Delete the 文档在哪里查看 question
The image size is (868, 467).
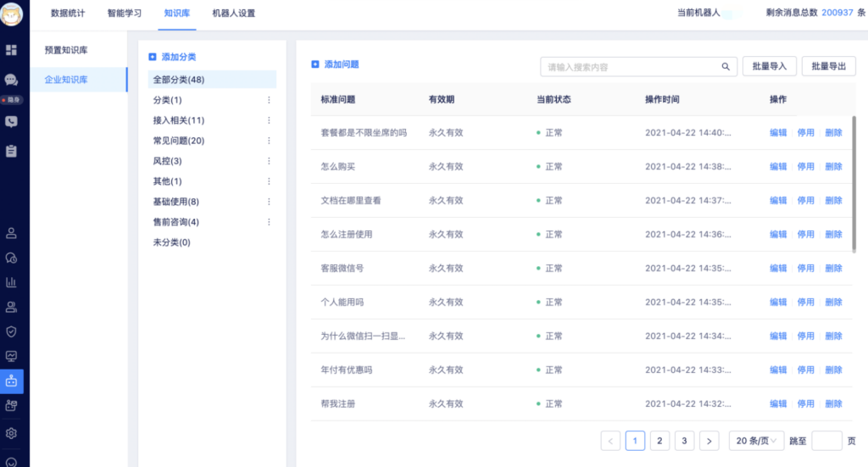tap(833, 200)
